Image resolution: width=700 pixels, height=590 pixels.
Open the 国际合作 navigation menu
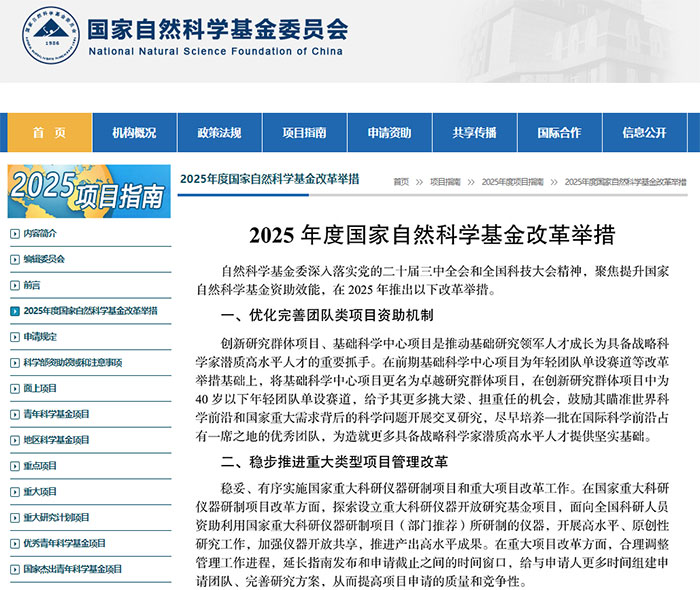click(x=560, y=133)
